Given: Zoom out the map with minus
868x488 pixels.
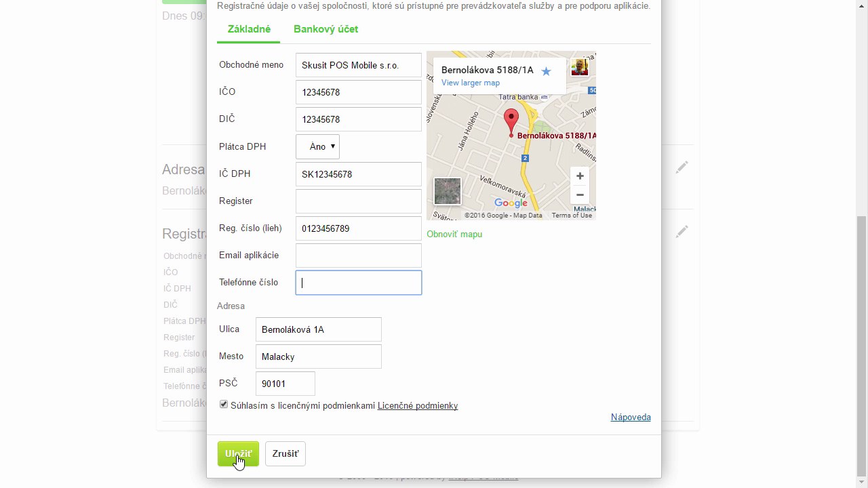Looking at the screenshot, I should (580, 195).
